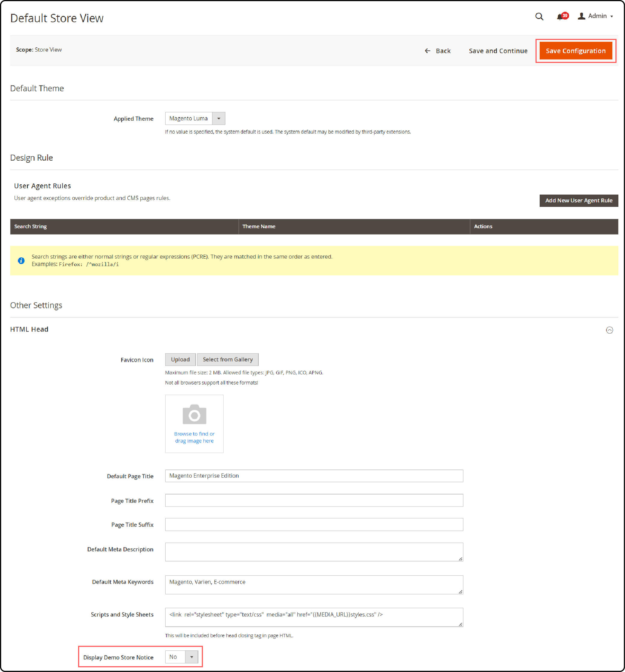
Task: Click the Design Rule section heading
Action: 32,158
